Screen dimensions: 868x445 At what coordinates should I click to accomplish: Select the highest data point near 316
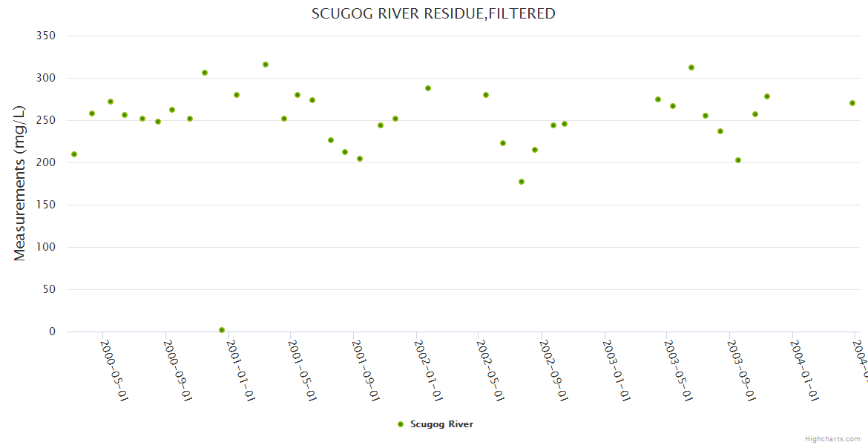pyautogui.click(x=266, y=65)
